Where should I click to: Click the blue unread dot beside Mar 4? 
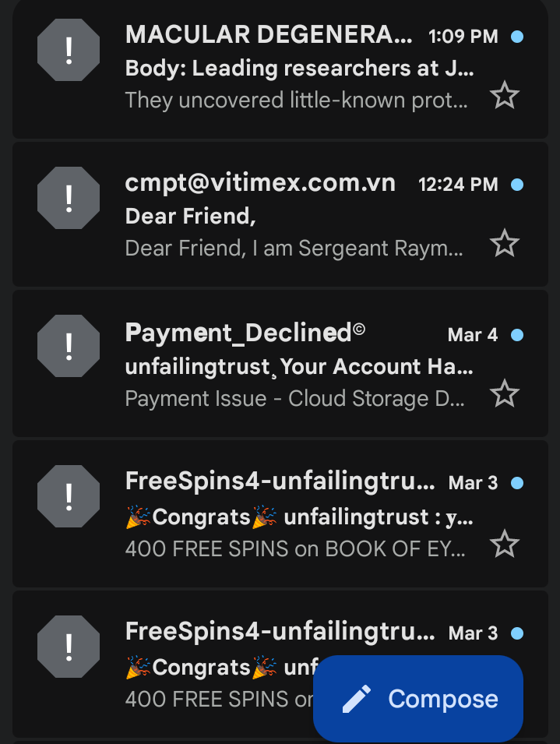coord(516,335)
